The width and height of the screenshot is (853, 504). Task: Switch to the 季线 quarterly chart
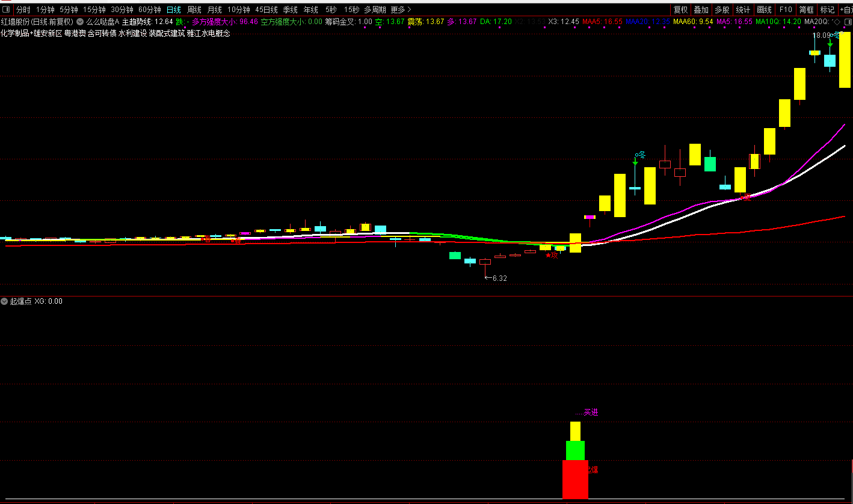[291, 10]
